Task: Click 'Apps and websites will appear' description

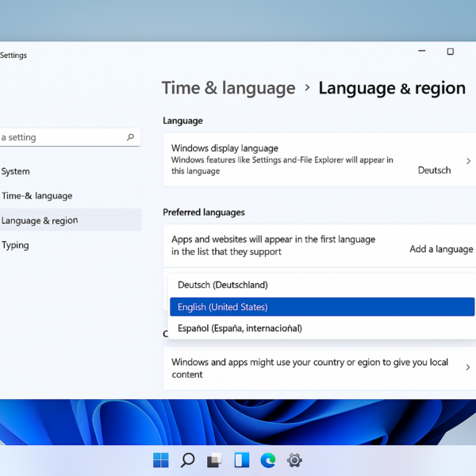Action: (x=273, y=245)
